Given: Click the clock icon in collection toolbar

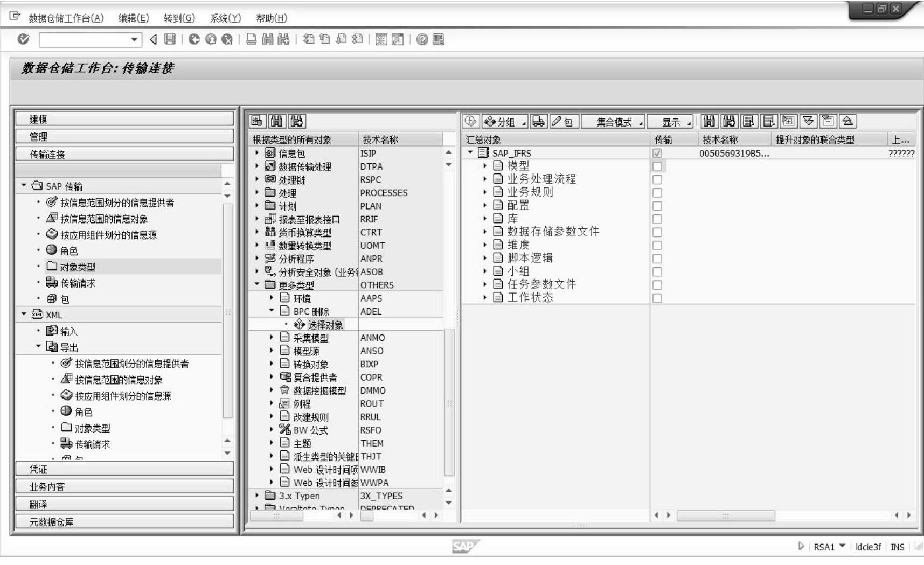Looking at the screenshot, I should tap(470, 122).
